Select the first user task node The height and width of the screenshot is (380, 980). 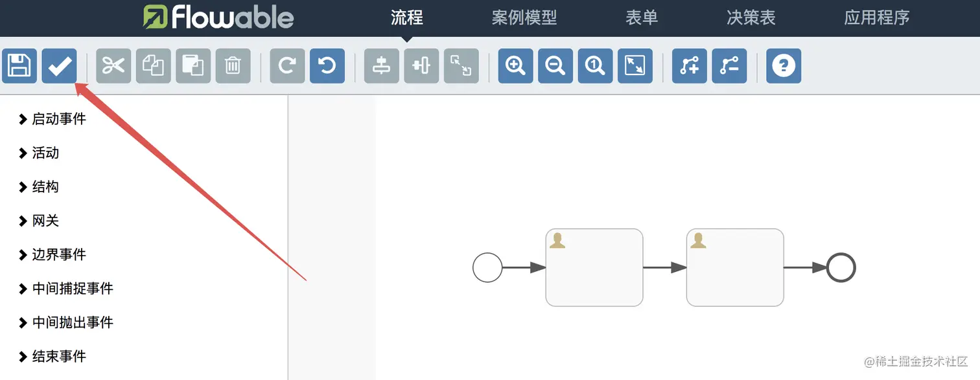594,267
